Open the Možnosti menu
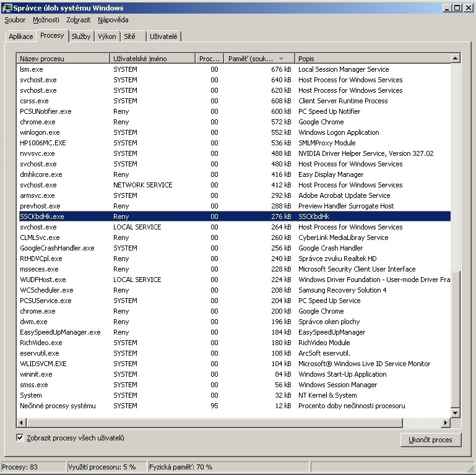The image size is (476, 475). pos(46,20)
